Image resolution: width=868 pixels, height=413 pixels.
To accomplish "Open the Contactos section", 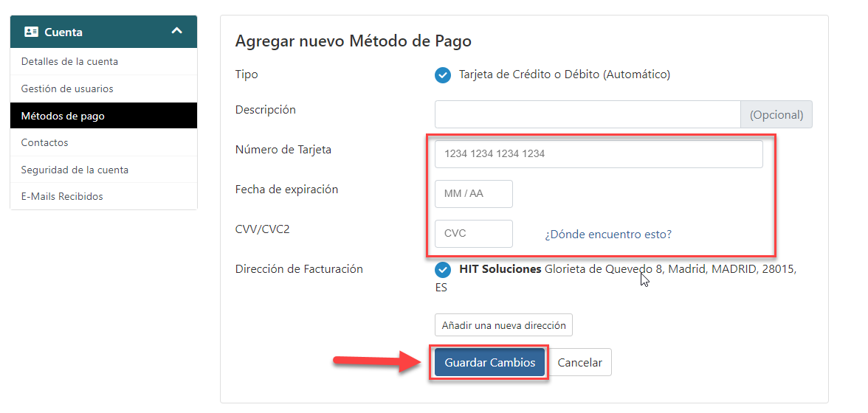I will point(103,142).
